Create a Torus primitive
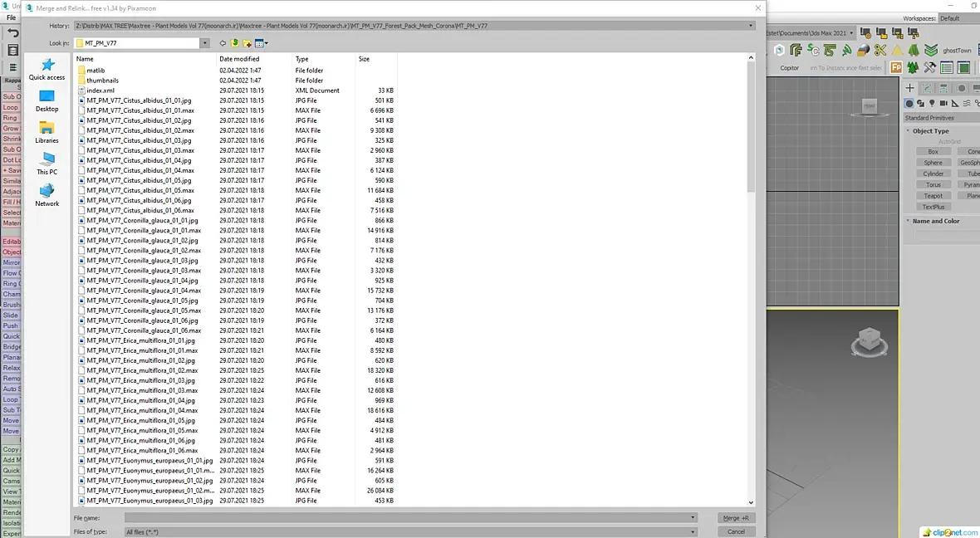This screenshot has width=980, height=538. click(933, 185)
